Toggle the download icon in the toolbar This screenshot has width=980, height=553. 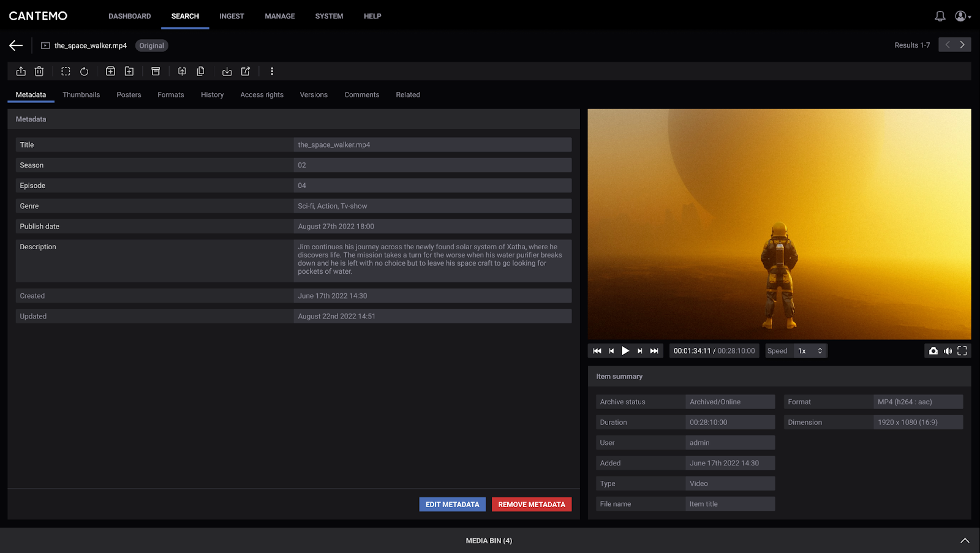click(x=227, y=71)
